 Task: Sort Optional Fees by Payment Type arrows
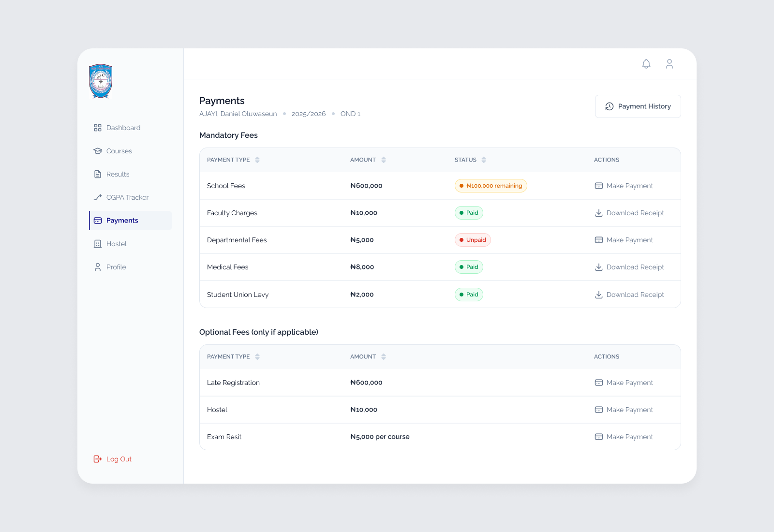[257, 356]
